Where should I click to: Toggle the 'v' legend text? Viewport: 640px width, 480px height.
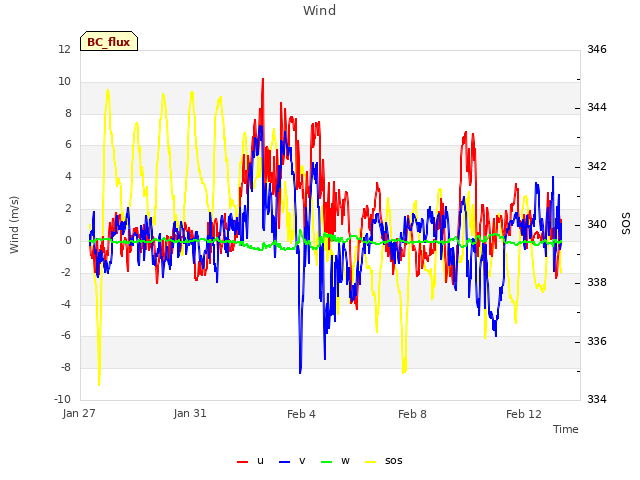(302, 461)
